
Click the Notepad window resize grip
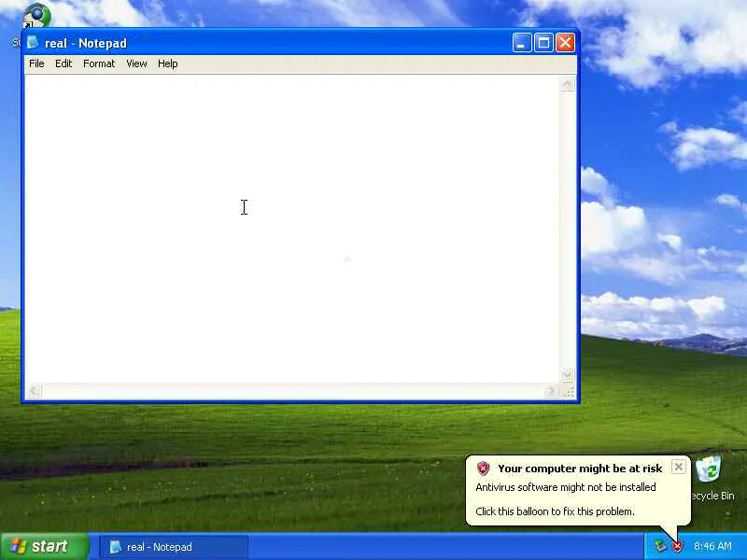point(568,391)
